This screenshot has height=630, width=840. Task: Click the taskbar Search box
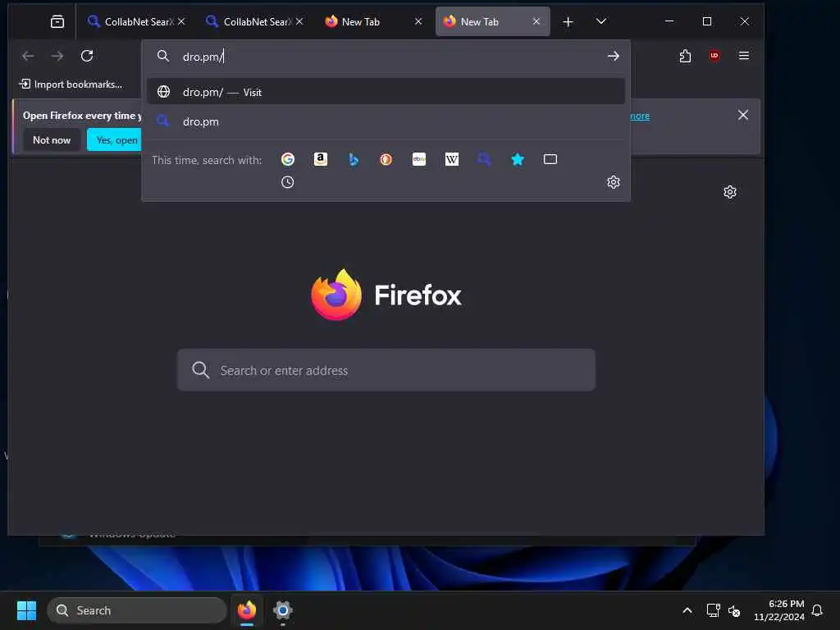click(x=137, y=610)
